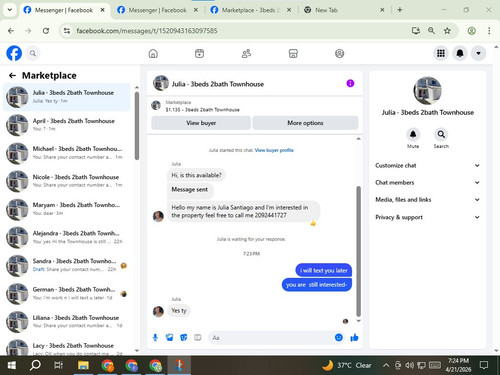The height and width of the screenshot is (375, 500).
Task: Mute this conversation with bell icon
Action: 413,134
